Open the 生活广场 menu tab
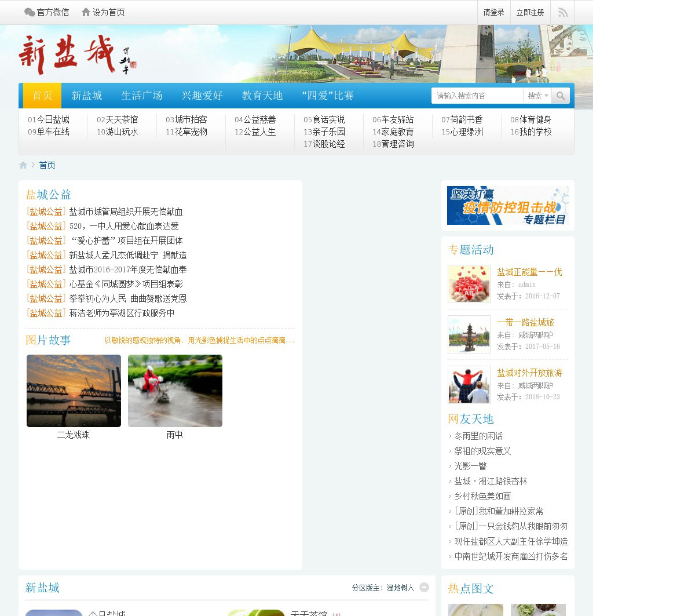Image resolution: width=695 pixels, height=616 pixels. (x=142, y=96)
